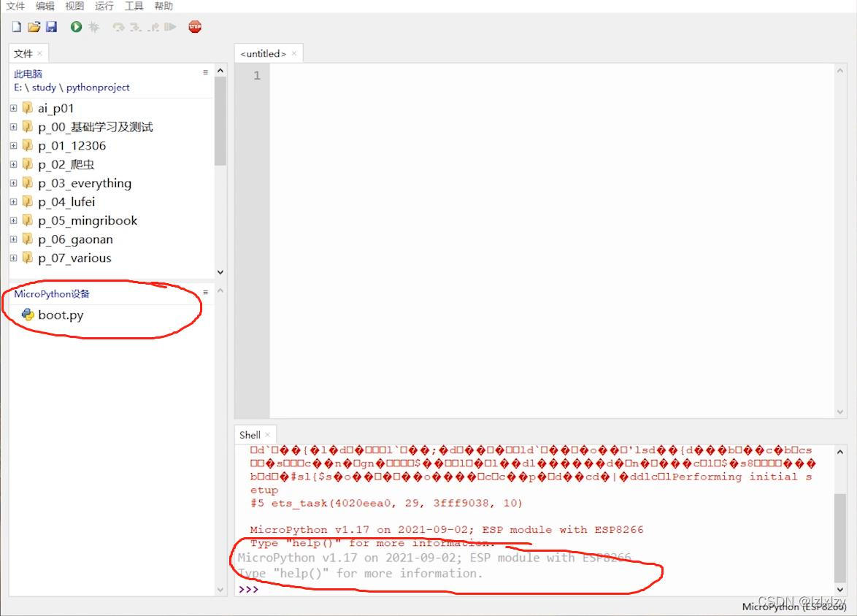Image resolution: width=857 pixels, height=616 pixels.
Task: Open the 工具 menu
Action: [x=134, y=6]
